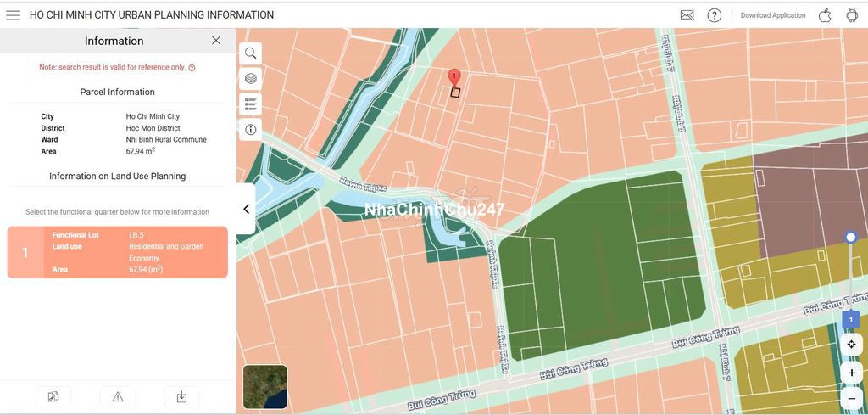Switch to satellite basemap thumbnail
The height and width of the screenshot is (415, 868).
pyautogui.click(x=264, y=387)
